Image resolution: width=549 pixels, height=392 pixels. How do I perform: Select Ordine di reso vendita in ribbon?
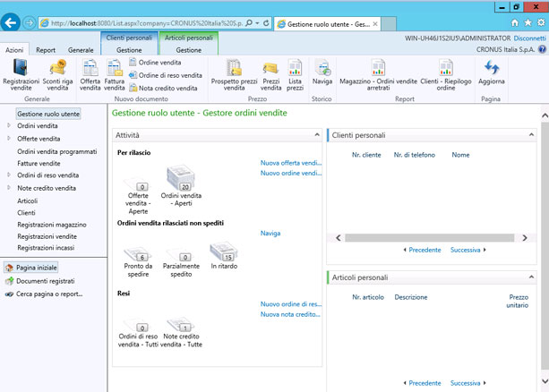coord(166,75)
